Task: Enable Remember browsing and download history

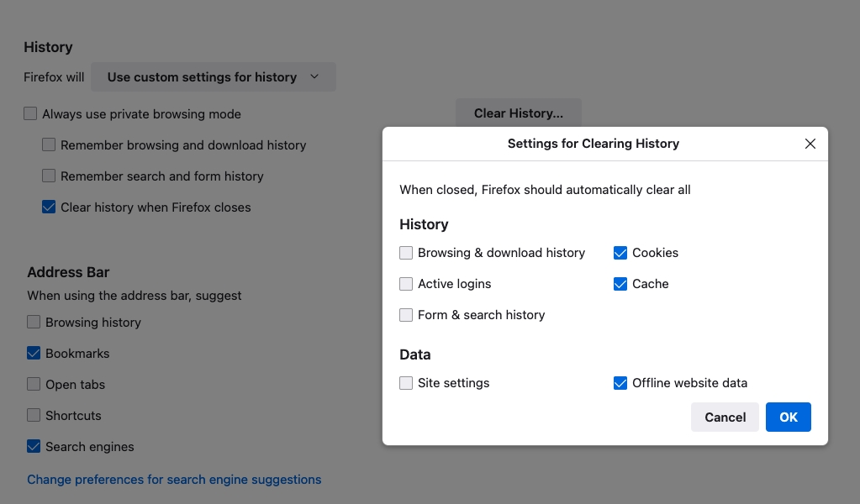Action: (50, 145)
